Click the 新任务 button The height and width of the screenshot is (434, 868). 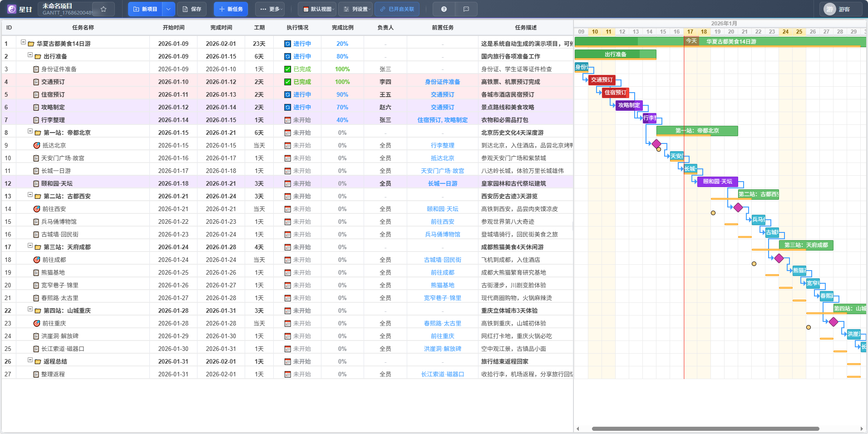click(231, 9)
